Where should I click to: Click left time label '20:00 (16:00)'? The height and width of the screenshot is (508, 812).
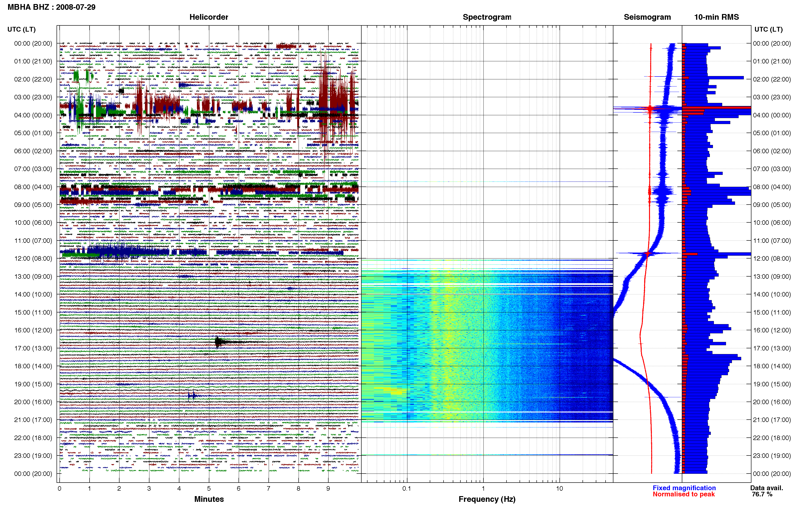coord(33,402)
